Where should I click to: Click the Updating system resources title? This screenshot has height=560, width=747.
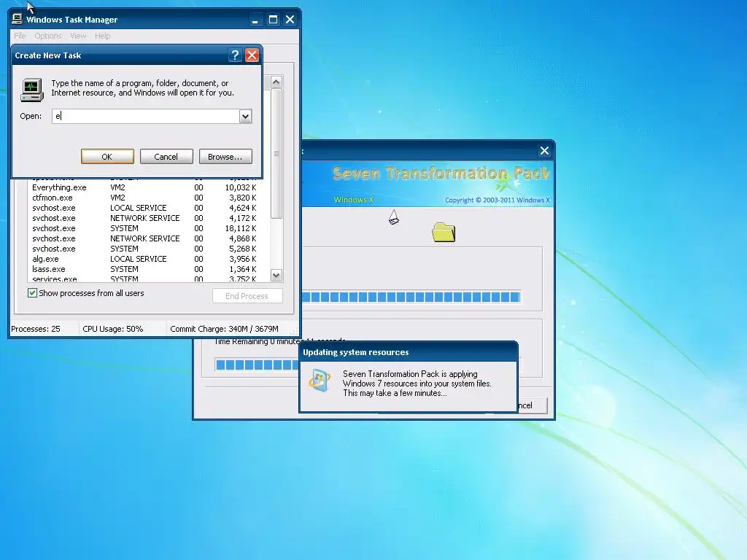coord(356,352)
